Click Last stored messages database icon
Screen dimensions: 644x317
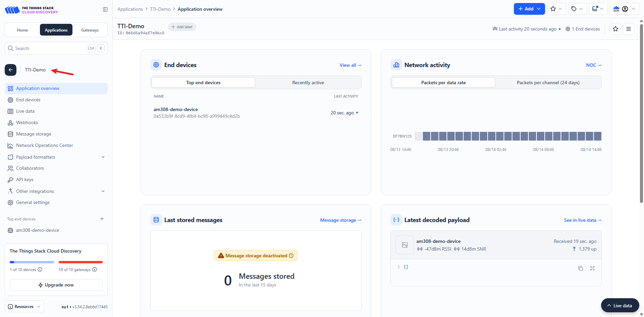coord(156,220)
